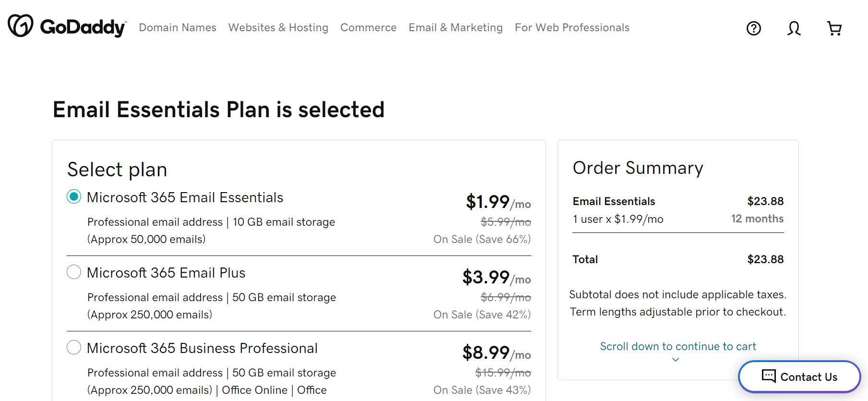Open the Email & Marketing menu
This screenshot has width=868, height=401.
[455, 28]
